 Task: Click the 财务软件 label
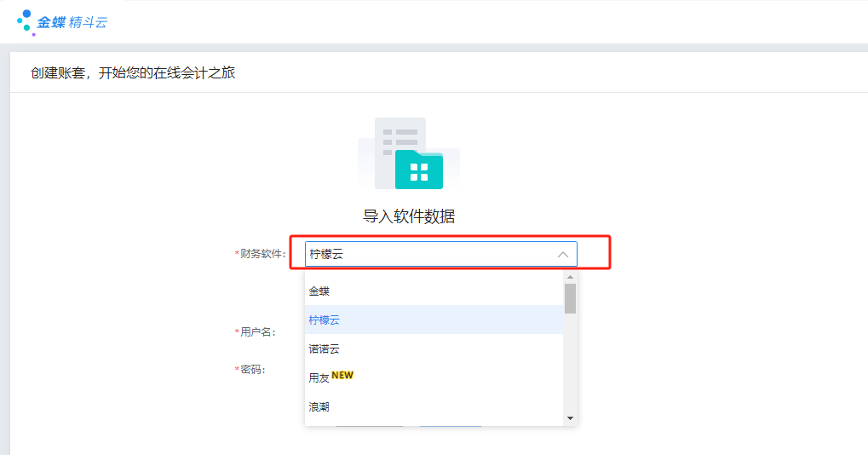click(260, 254)
